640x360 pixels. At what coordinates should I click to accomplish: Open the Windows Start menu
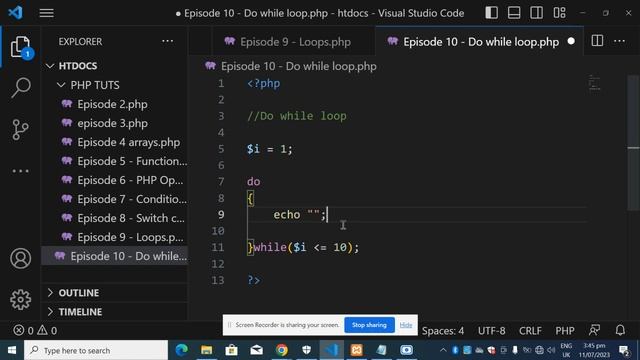pyautogui.click(x=12, y=350)
